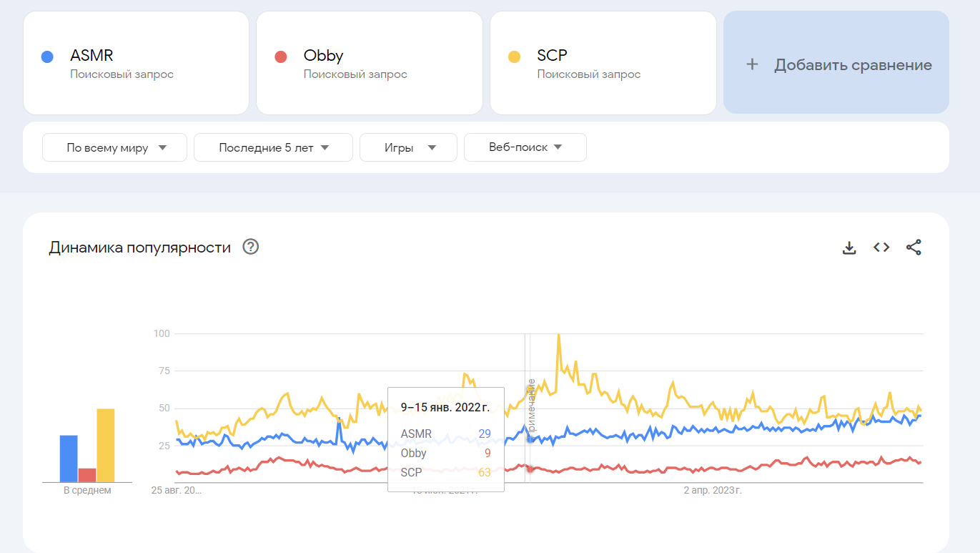The image size is (980, 553).
Task: Open the help question mark icon
Action: tap(251, 247)
